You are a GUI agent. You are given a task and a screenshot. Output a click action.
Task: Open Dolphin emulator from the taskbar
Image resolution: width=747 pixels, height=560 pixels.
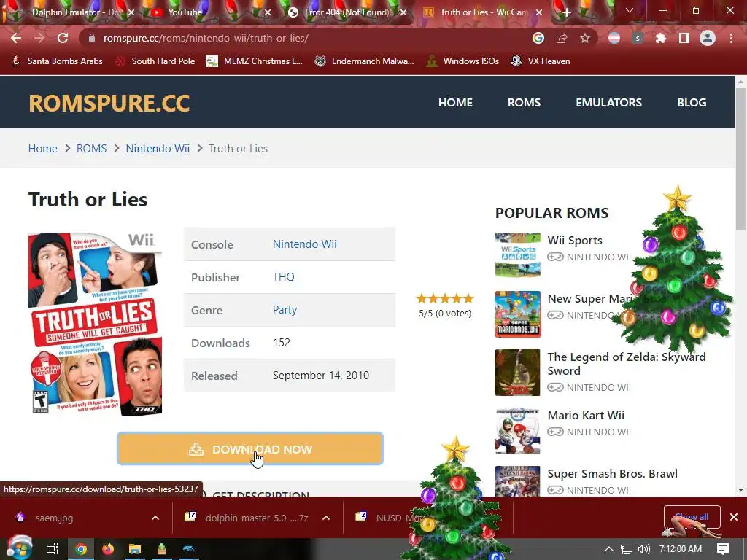coord(189,548)
